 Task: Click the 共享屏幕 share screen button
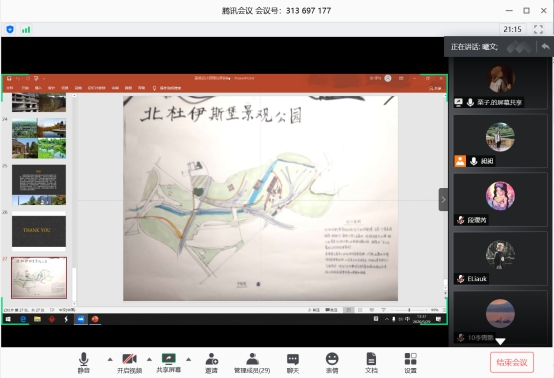click(169, 363)
